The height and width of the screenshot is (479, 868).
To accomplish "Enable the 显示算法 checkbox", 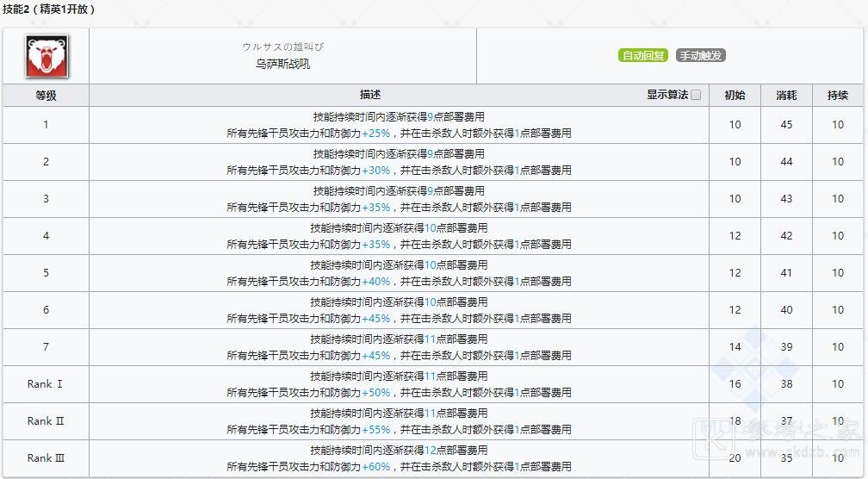I will (696, 95).
